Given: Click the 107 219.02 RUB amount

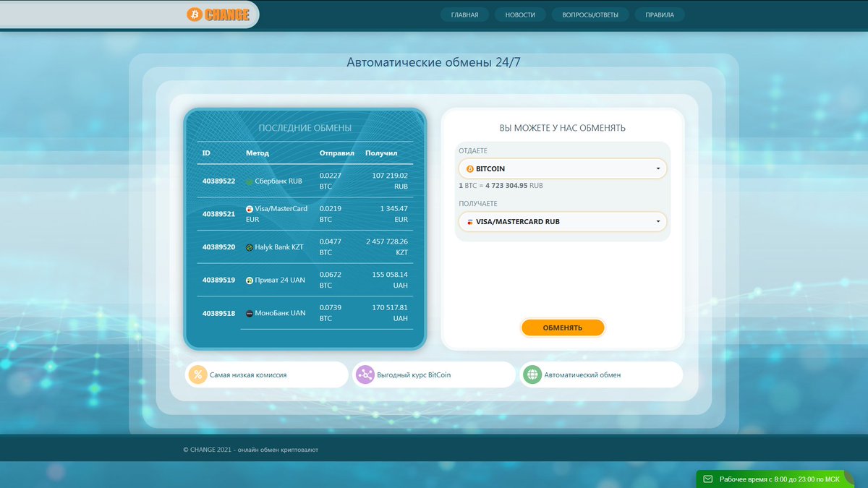Looking at the screenshot, I should [390, 181].
